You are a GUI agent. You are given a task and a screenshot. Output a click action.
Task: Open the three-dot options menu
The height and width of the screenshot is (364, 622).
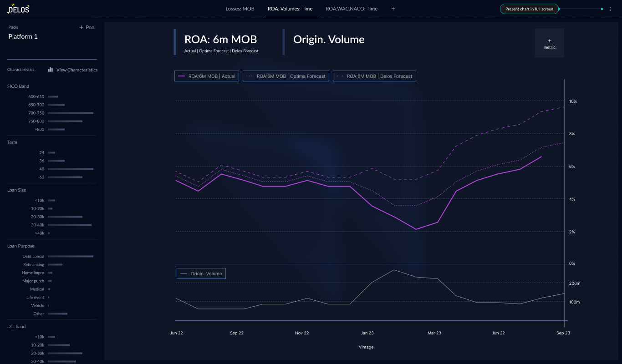click(x=610, y=9)
